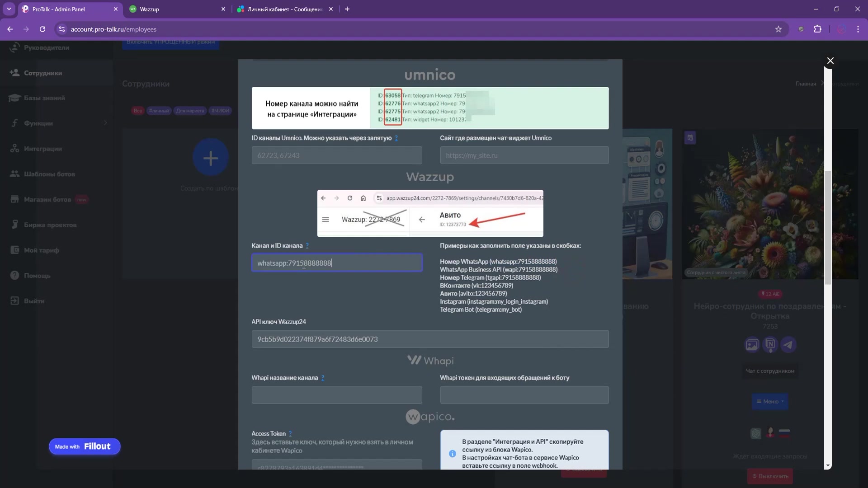Click the Notion import icon on the card

[770, 345]
